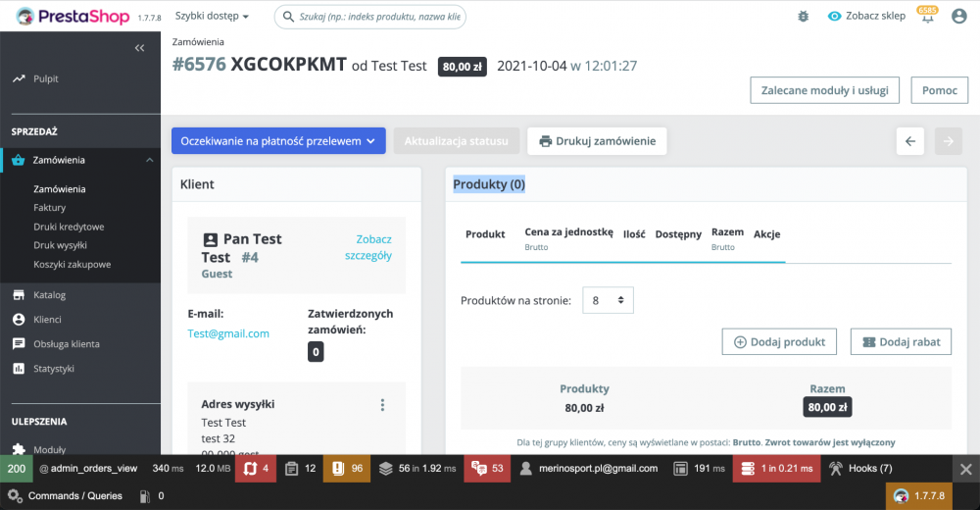Screen dimensions: 980x510
Task: Open profiler cache panel 56 in 1.92 ms
Action: coord(416,468)
